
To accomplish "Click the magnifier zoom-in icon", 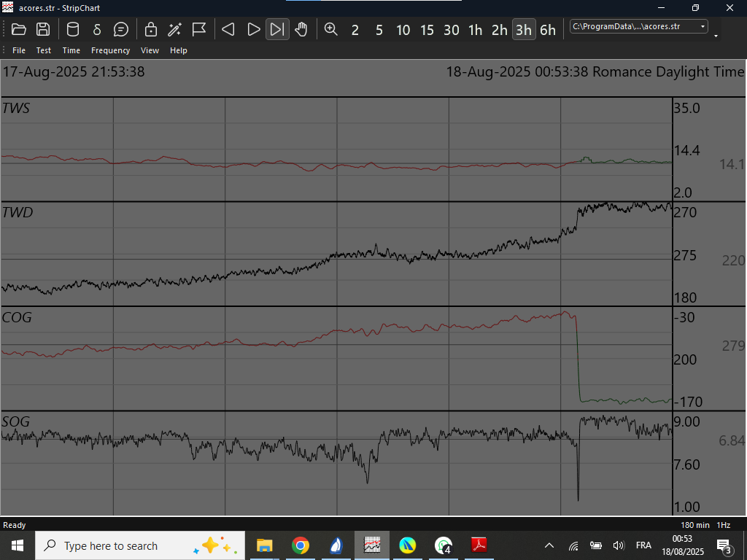I will click(x=330, y=29).
